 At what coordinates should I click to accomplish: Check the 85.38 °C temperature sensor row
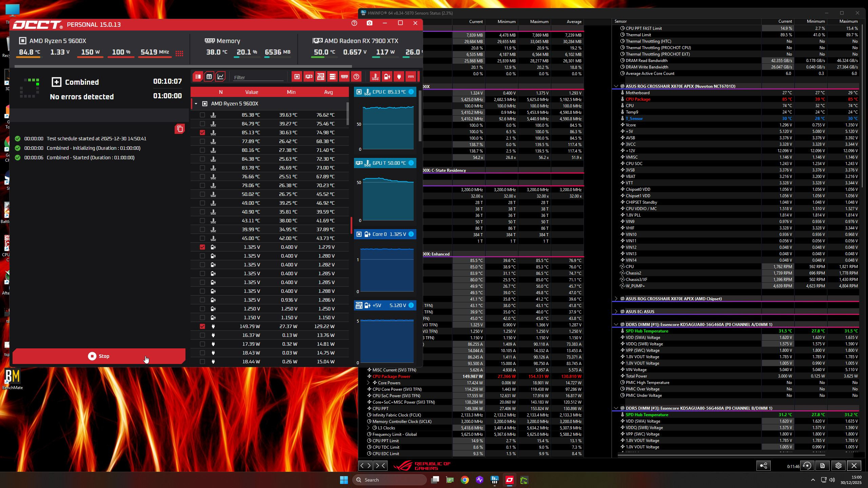[202, 115]
